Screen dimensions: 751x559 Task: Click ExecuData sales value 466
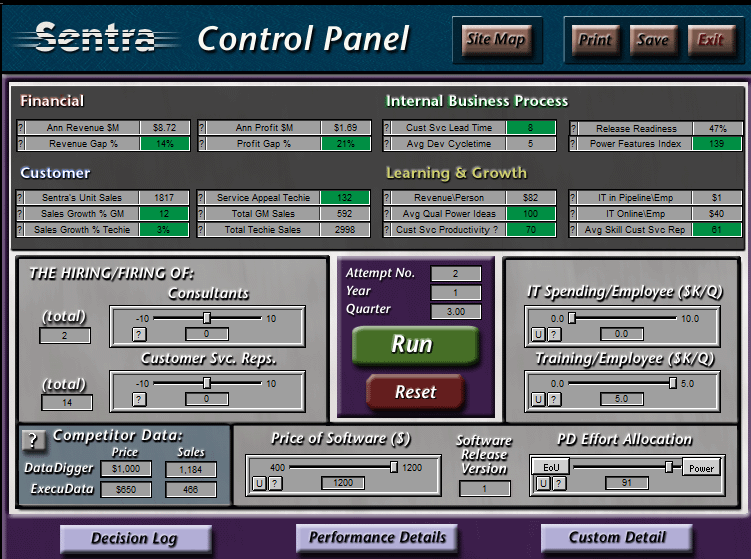click(191, 490)
